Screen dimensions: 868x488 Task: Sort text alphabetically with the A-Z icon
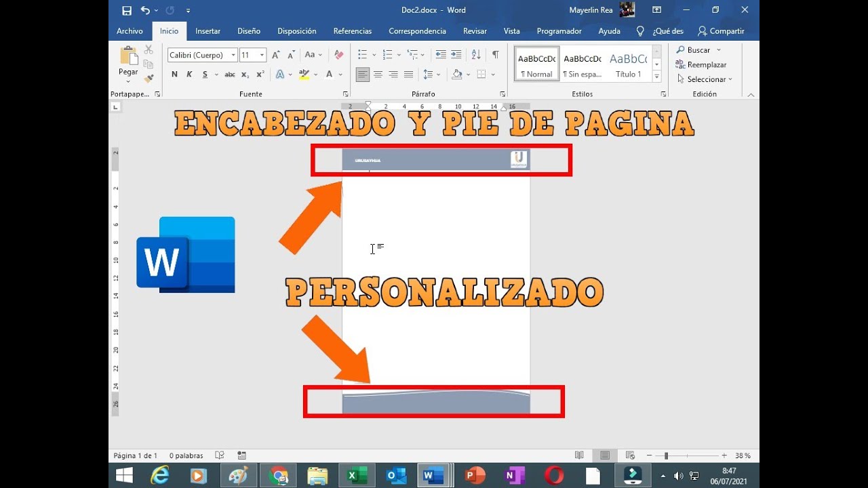476,55
